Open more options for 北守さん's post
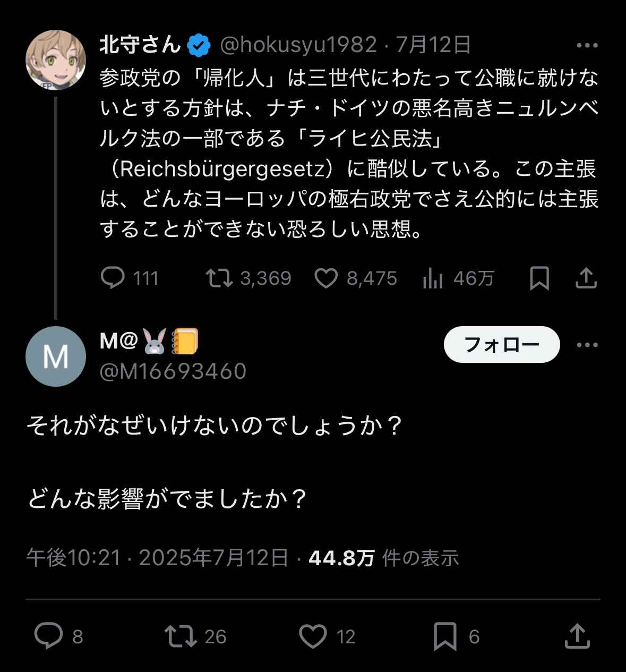This screenshot has width=626, height=672. pos(587,46)
